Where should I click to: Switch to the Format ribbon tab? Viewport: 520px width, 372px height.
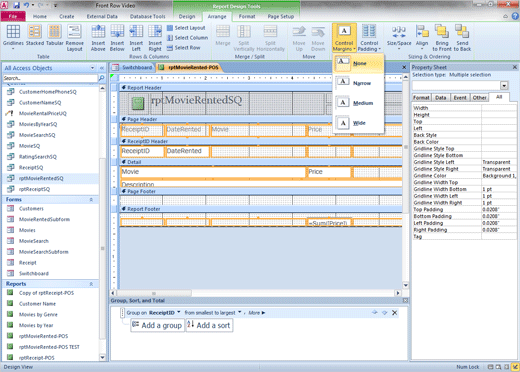247,16
